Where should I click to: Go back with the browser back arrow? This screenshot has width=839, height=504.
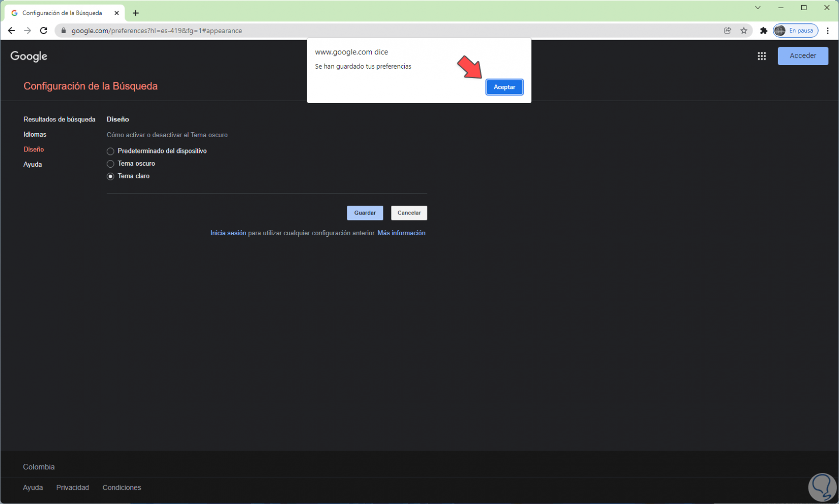pyautogui.click(x=12, y=30)
